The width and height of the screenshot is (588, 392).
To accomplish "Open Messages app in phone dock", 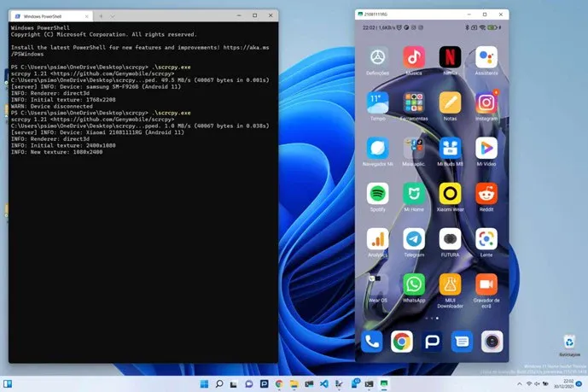I will (x=462, y=342).
